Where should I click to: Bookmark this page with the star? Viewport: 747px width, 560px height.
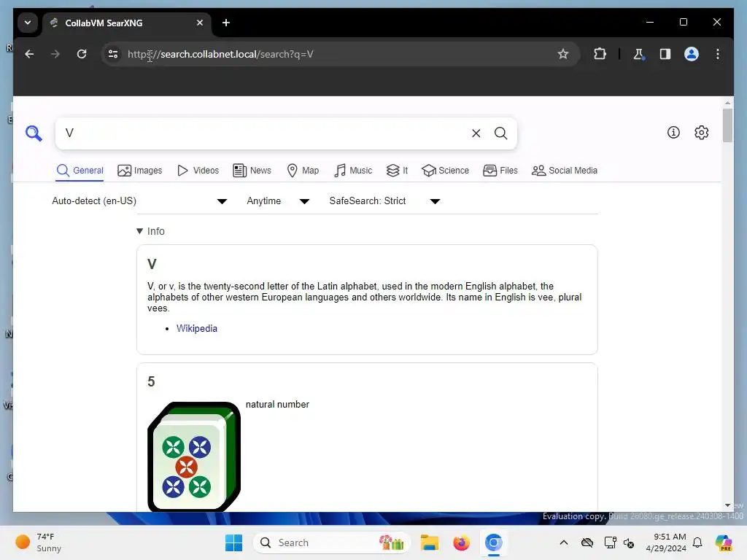563,54
